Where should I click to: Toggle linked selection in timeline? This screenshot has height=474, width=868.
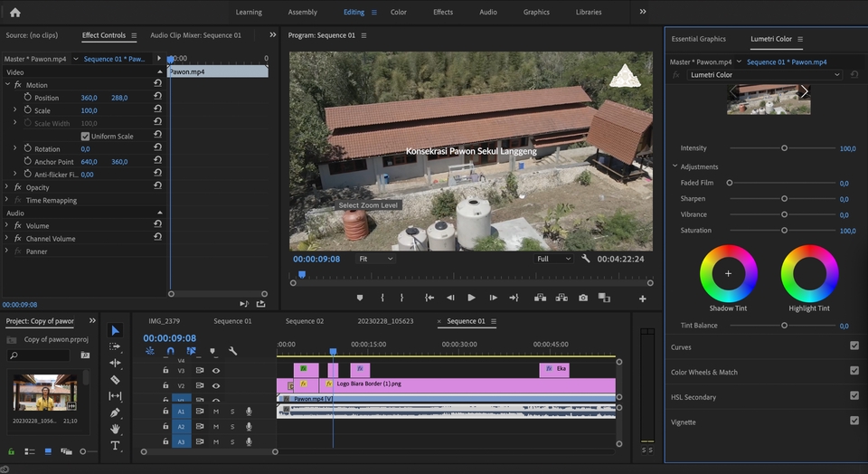191,351
